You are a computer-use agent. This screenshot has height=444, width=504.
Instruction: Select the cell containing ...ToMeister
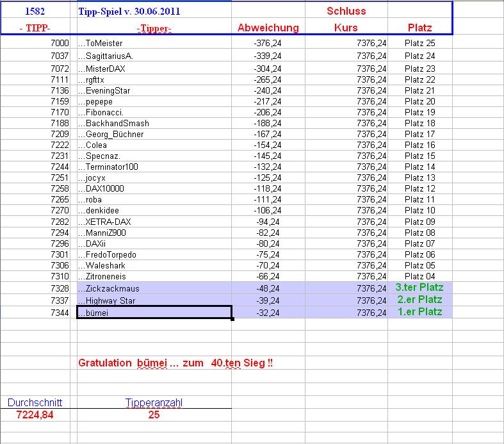(x=154, y=43)
